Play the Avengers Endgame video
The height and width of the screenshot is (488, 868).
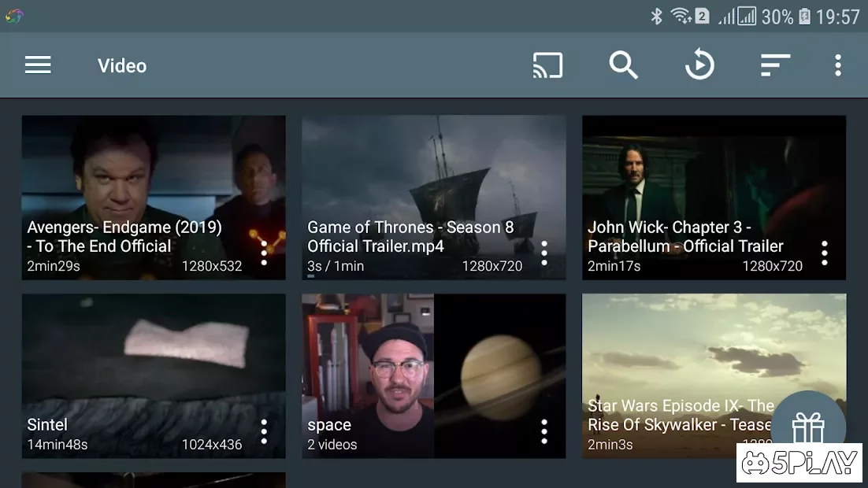142,173
